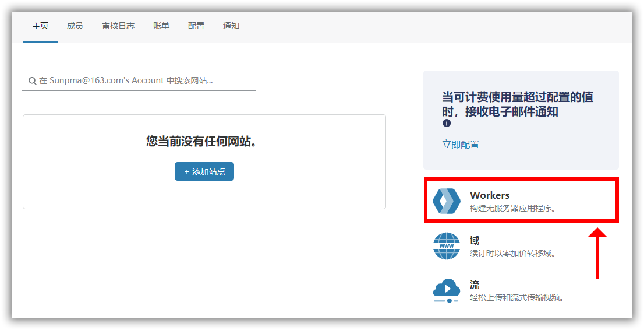Click the text 构建无服务器应用程序。
Viewport: 644px width, 330px height.
point(512,208)
